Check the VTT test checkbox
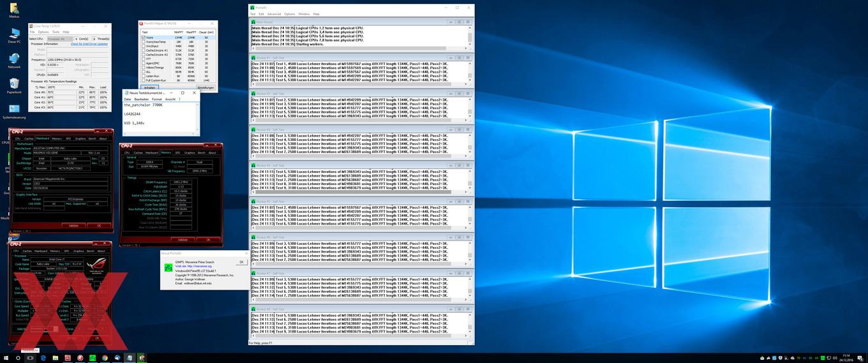 pos(143,59)
